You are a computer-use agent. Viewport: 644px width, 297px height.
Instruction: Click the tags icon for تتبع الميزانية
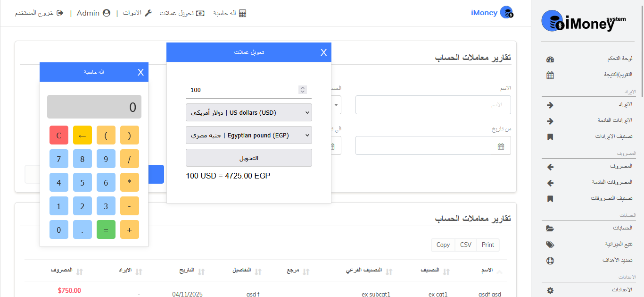point(550,245)
